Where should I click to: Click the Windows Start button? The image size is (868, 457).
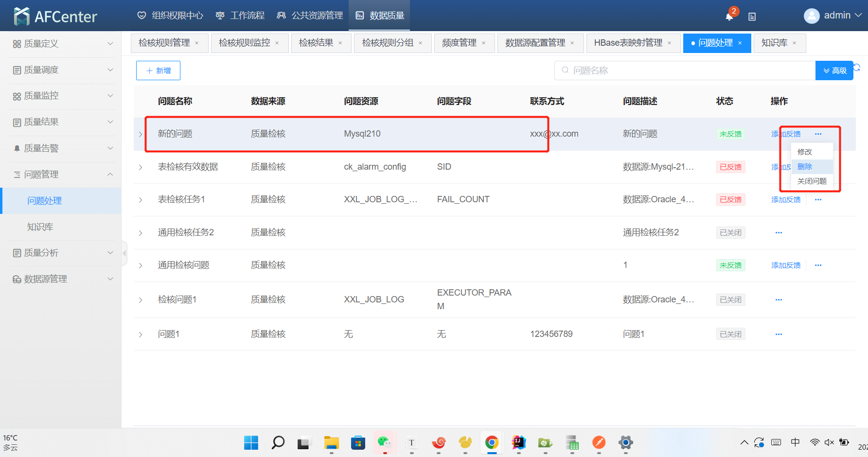coord(251,442)
